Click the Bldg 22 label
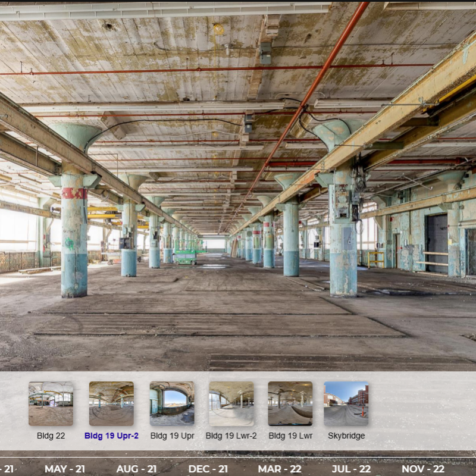Image resolution: width=476 pixels, height=476 pixels. click(51, 436)
